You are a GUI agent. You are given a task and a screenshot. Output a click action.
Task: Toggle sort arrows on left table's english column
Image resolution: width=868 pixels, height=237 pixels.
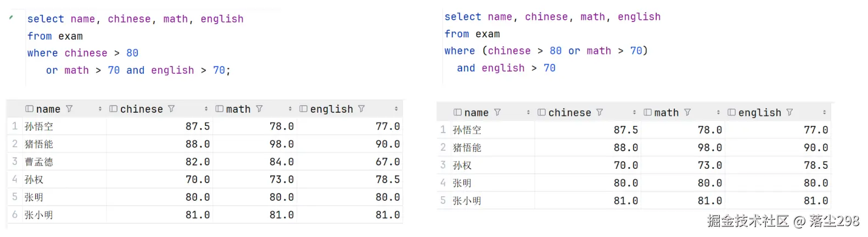[396, 109]
